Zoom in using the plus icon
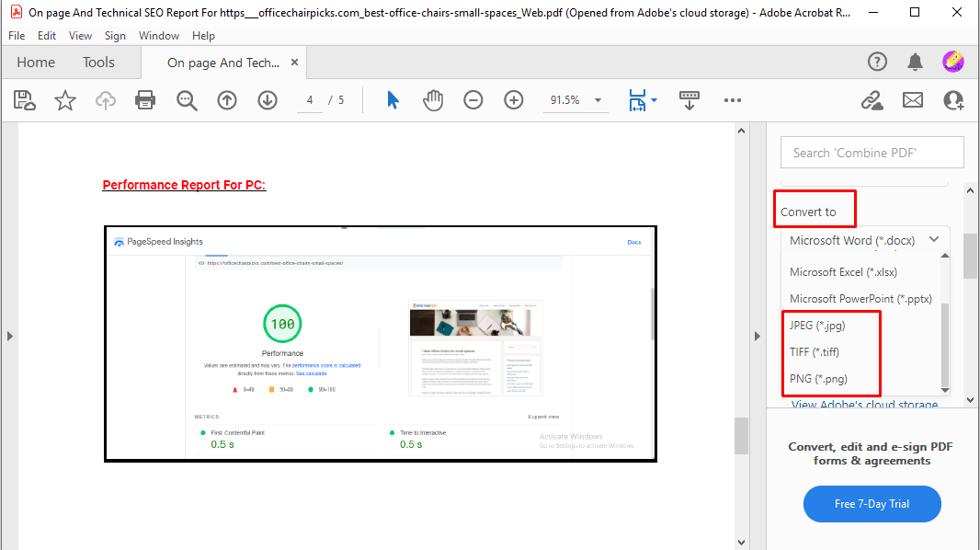This screenshot has height=550, width=980. 513,99
